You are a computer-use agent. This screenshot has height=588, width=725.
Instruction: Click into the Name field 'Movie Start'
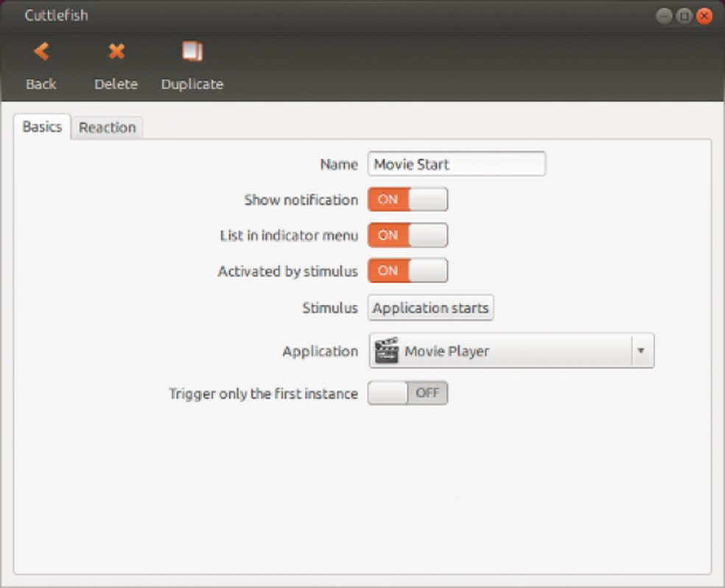pyautogui.click(x=456, y=164)
